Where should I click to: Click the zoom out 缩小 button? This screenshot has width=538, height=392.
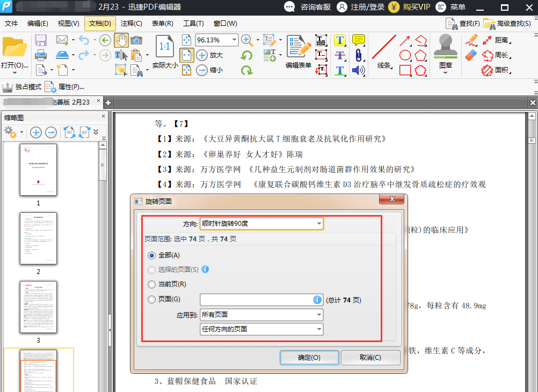209,70
